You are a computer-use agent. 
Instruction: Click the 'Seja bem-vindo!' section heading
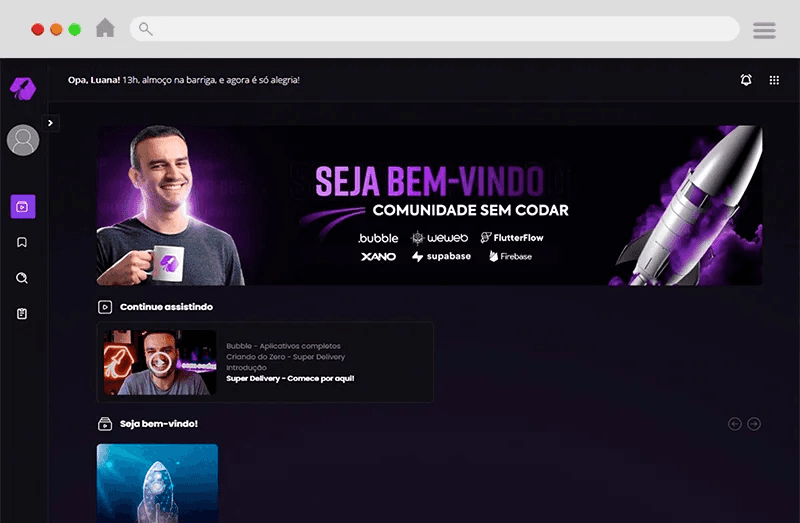pos(159,424)
